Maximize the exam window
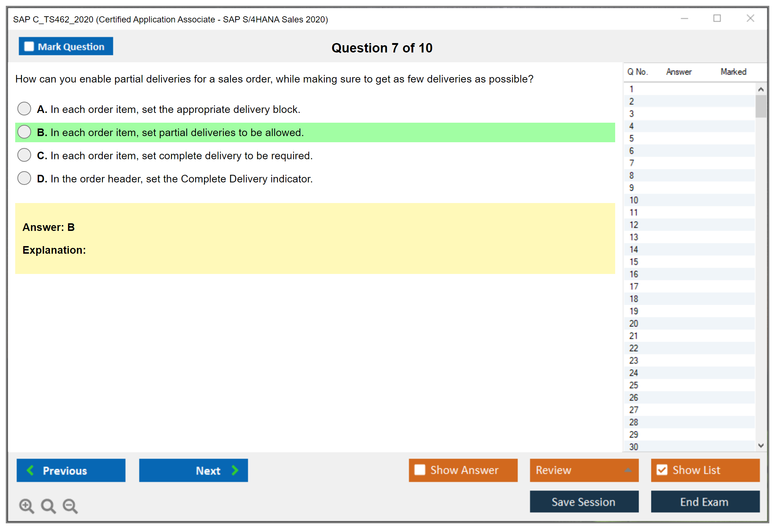 (717, 18)
